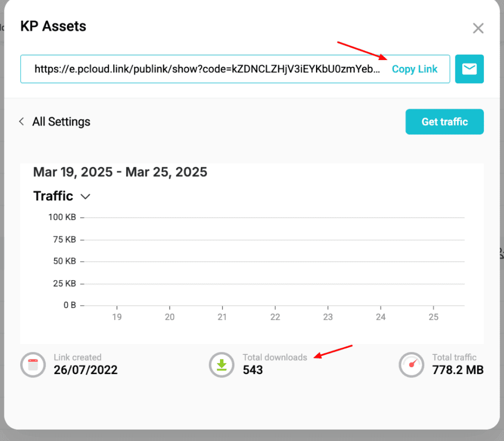This screenshot has height=441, width=504.
Task: Return to All Settings
Action: coord(61,122)
